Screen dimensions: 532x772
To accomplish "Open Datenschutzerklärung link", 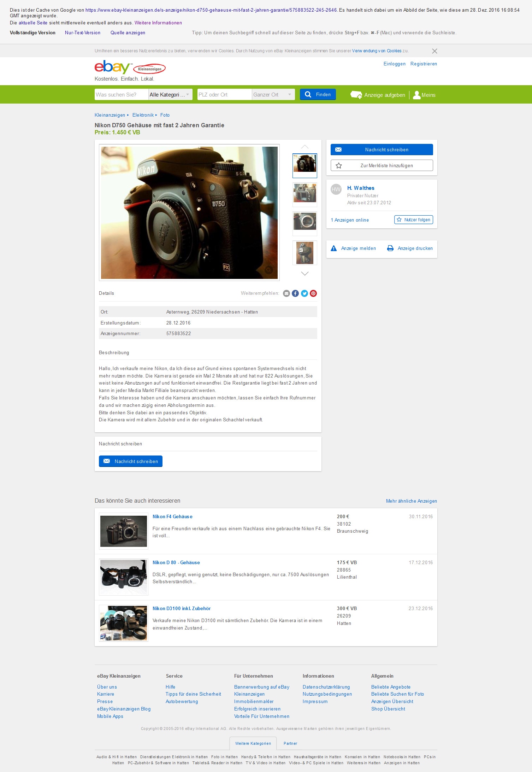I will 326,687.
